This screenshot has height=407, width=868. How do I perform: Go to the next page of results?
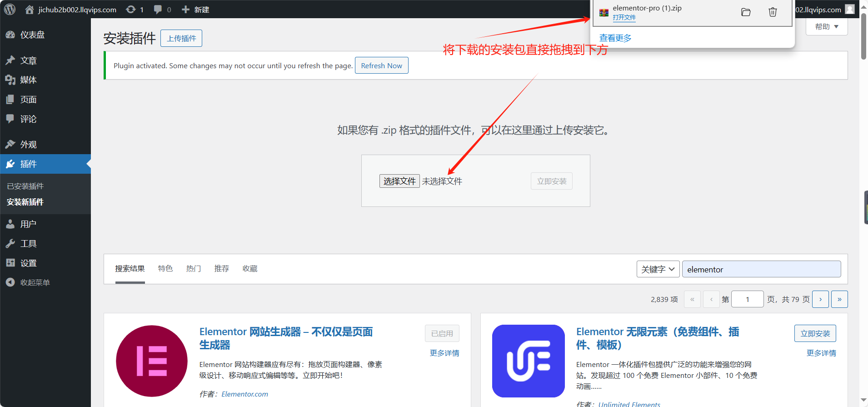(821, 299)
